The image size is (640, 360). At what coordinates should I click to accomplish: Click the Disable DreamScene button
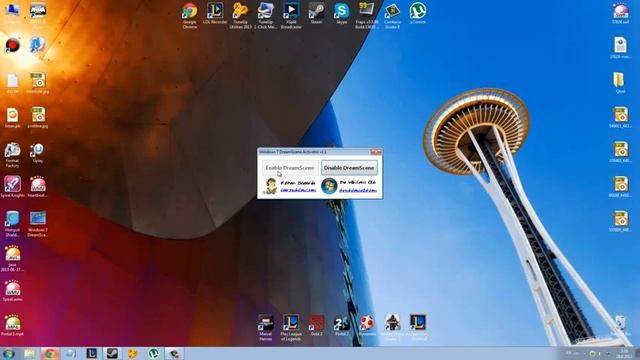[x=349, y=168]
